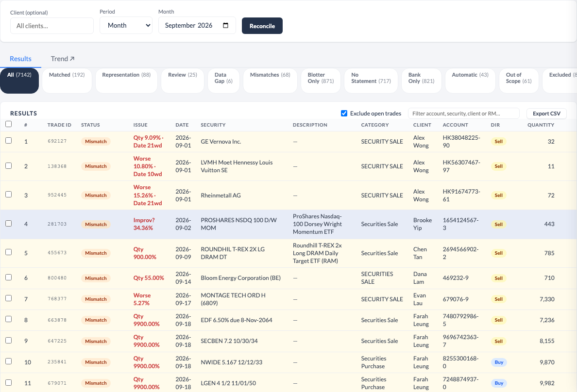Screen dimensions: 577x392
Task: Select the Excluded filter chip
Action: [560, 81]
